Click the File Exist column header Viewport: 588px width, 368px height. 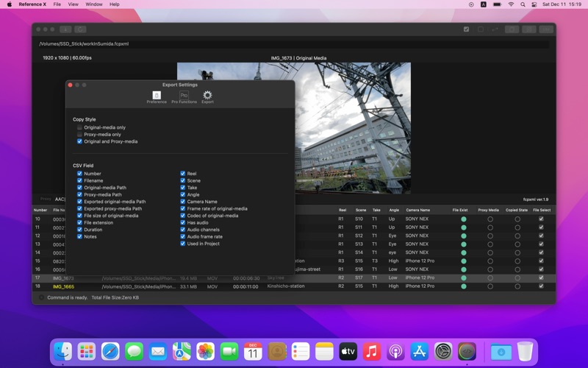(460, 210)
